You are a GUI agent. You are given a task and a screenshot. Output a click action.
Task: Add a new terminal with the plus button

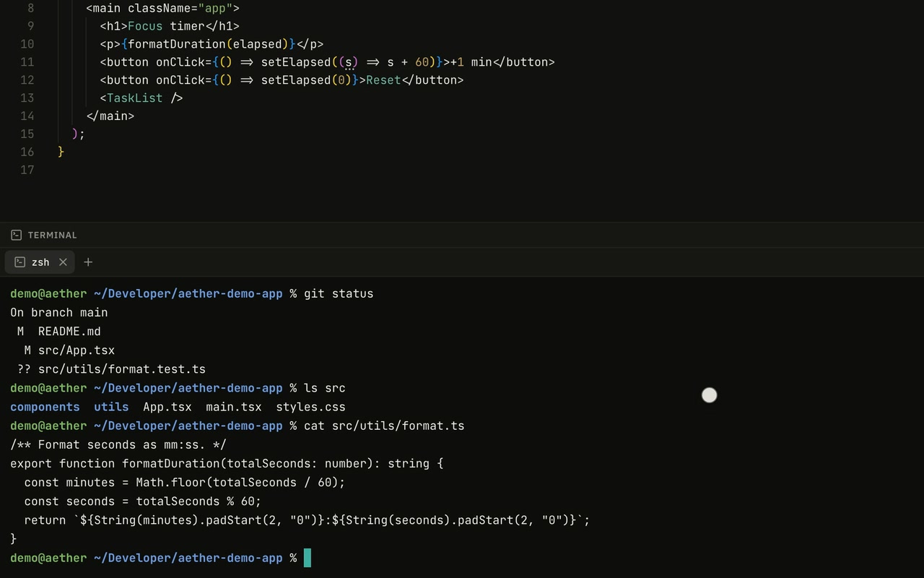pyautogui.click(x=88, y=262)
